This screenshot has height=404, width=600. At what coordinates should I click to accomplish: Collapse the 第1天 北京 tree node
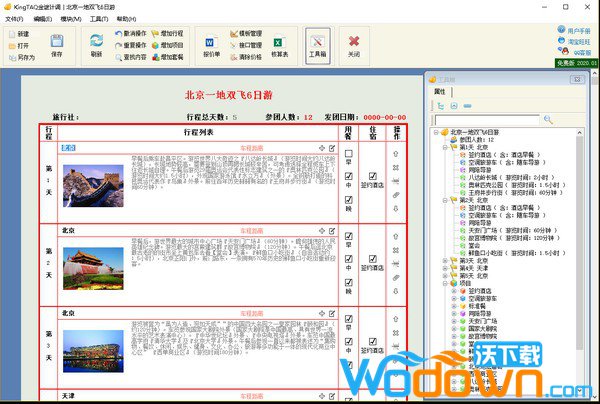[445, 147]
